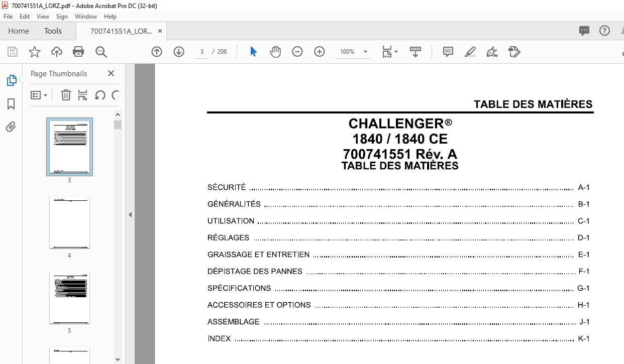
Task: Click the RÉGLAGES contents entry
Action: (398, 238)
